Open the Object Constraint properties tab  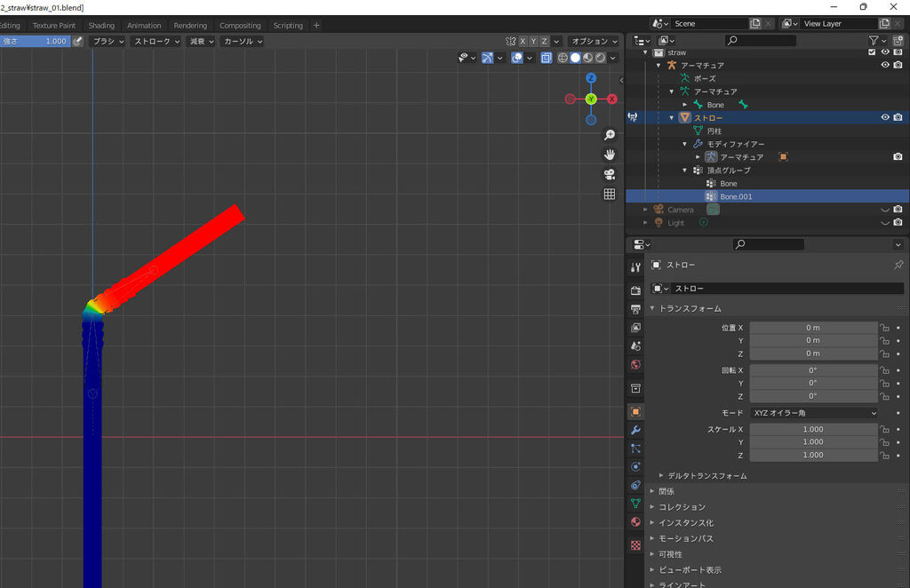tap(635, 485)
